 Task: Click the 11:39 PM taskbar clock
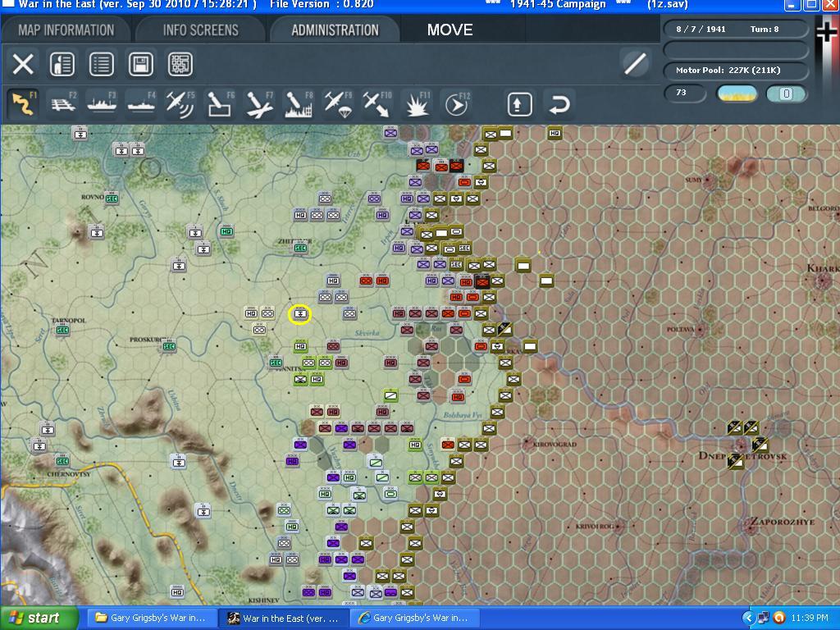click(810, 619)
